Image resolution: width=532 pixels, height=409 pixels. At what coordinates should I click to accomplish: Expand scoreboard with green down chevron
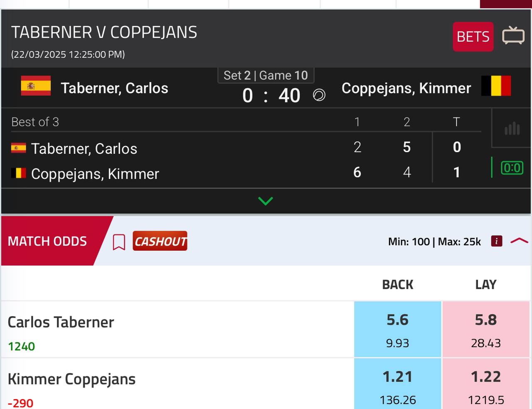[x=266, y=201]
